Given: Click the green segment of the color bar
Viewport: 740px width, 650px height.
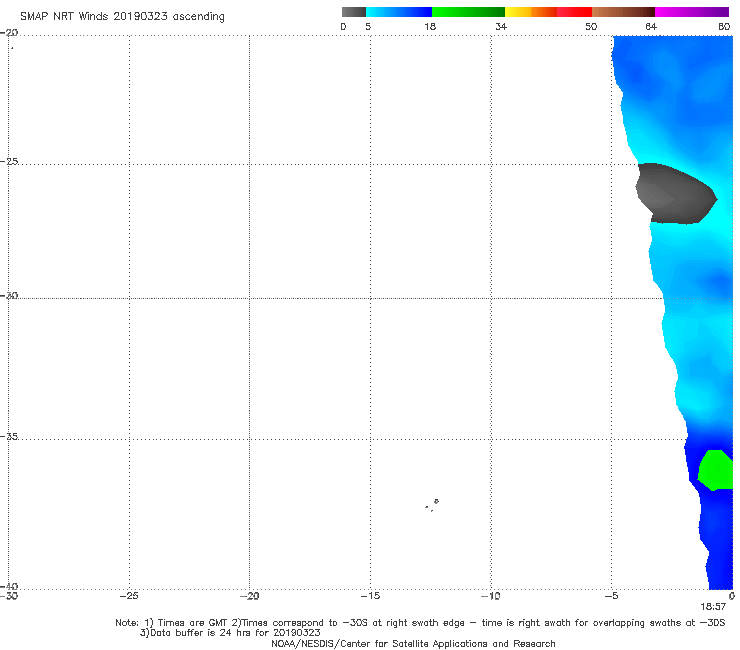Looking at the screenshot, I should pyautogui.click(x=468, y=12).
